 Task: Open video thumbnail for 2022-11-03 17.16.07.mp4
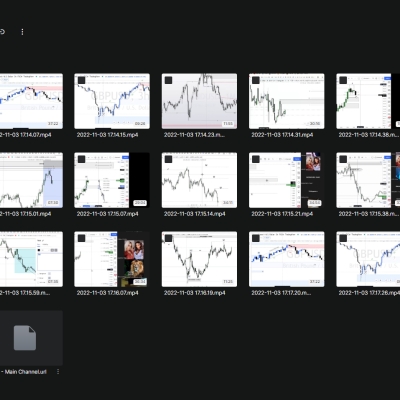tap(112, 259)
